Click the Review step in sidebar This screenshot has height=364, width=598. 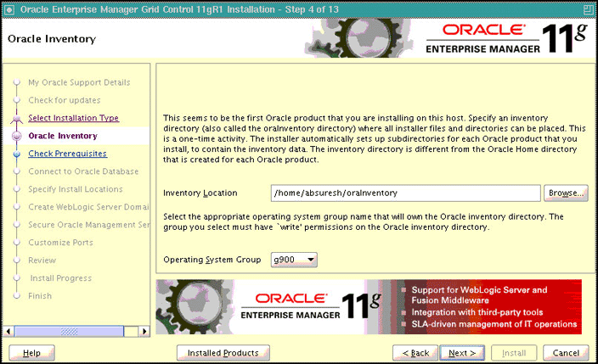[42, 260]
